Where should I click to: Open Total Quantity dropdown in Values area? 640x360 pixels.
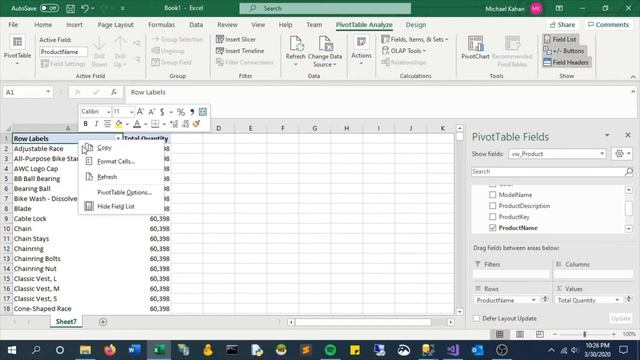coord(617,300)
